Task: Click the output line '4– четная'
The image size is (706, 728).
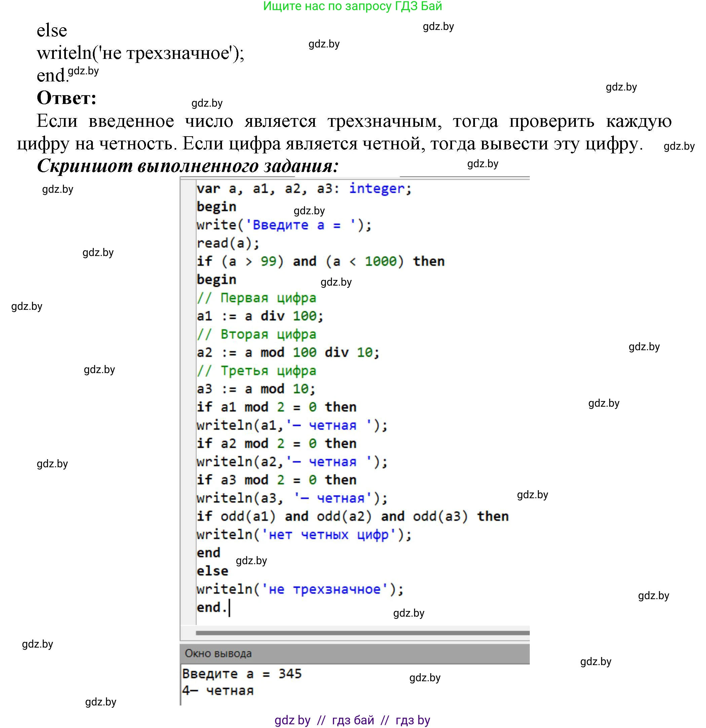Action: (218, 691)
